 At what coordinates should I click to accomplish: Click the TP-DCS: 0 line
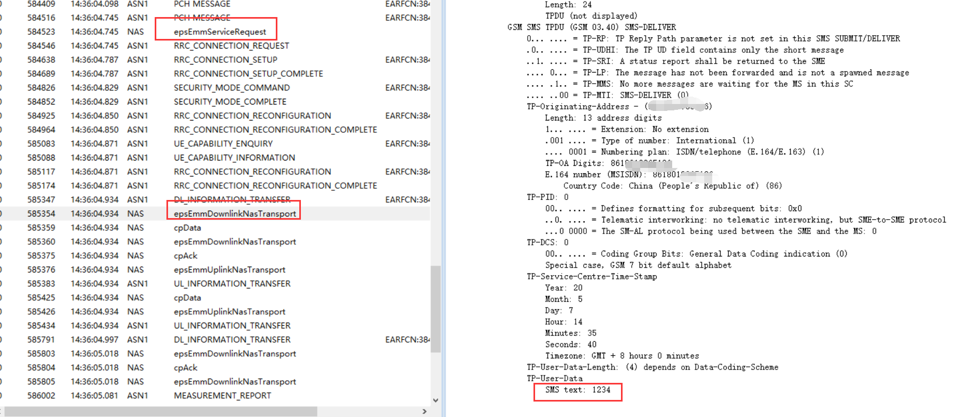[x=547, y=242]
